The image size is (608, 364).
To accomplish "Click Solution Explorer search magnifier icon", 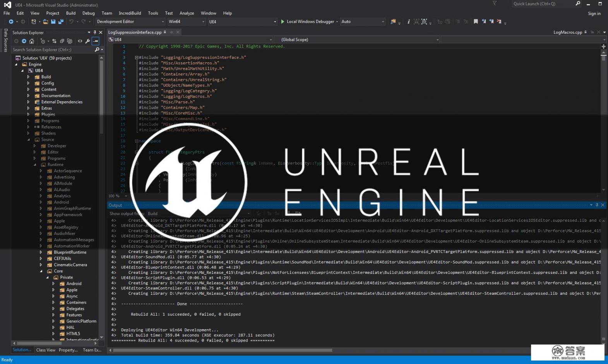I will pyautogui.click(x=97, y=50).
